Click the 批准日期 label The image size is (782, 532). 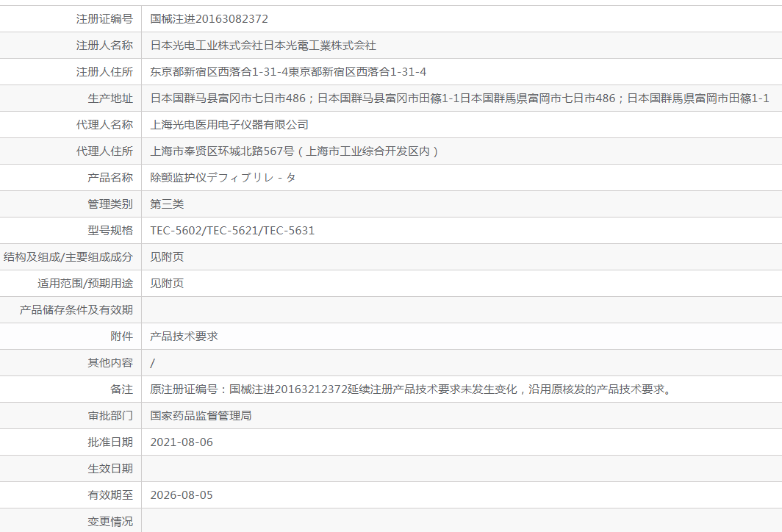coord(110,442)
